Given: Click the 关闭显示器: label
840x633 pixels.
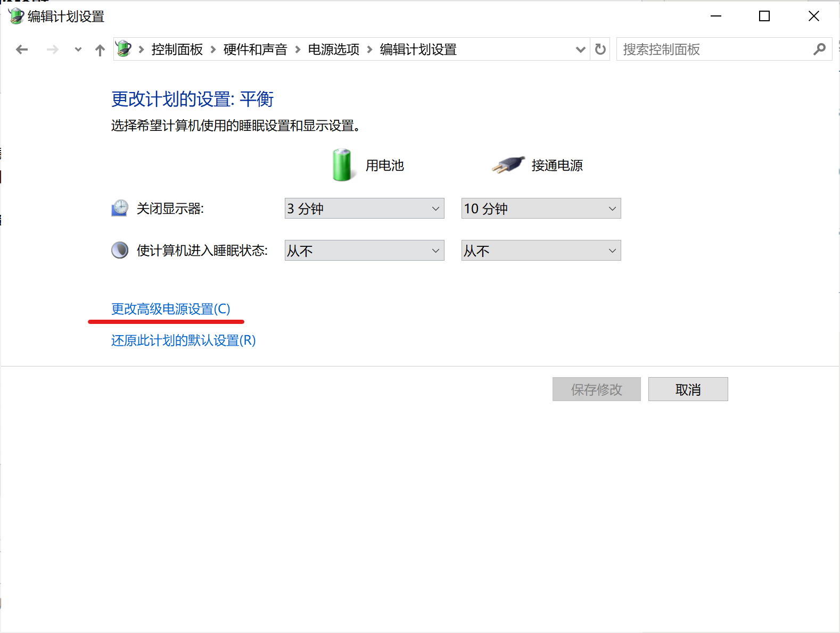Looking at the screenshot, I should coord(170,209).
